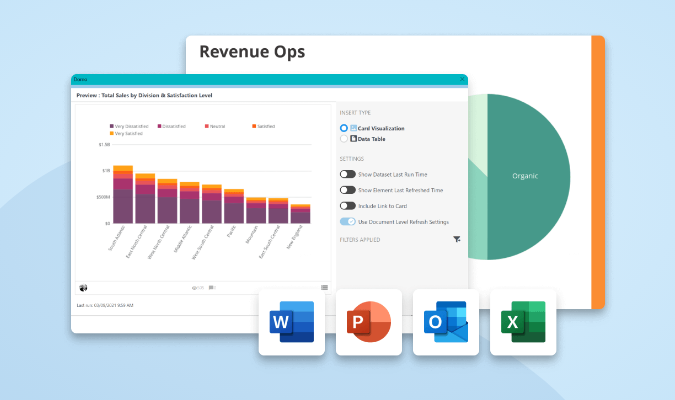Image resolution: width=675 pixels, height=400 pixels.
Task: Close the Domo preview dialog
Action: (462, 79)
